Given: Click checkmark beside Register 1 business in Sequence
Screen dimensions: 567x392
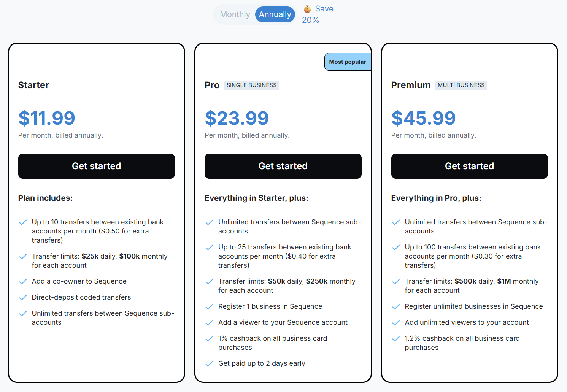Looking at the screenshot, I should tap(209, 307).
